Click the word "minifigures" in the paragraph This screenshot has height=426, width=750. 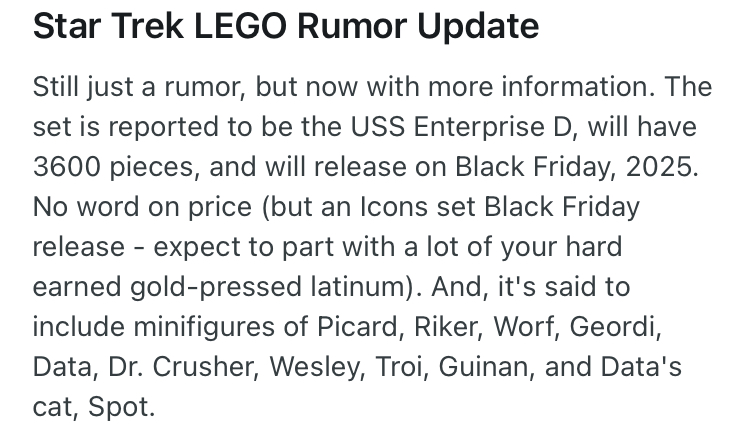point(204,327)
